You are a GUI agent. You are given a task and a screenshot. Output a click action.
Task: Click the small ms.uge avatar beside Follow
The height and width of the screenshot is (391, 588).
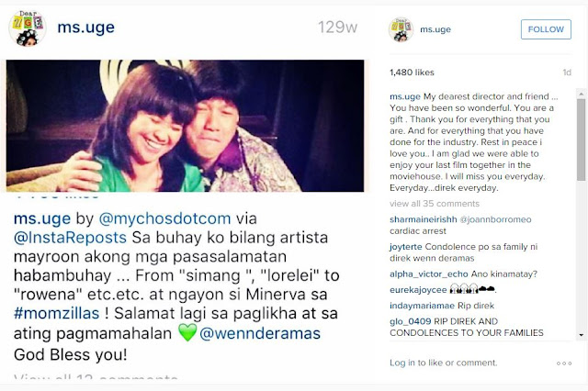click(x=401, y=29)
